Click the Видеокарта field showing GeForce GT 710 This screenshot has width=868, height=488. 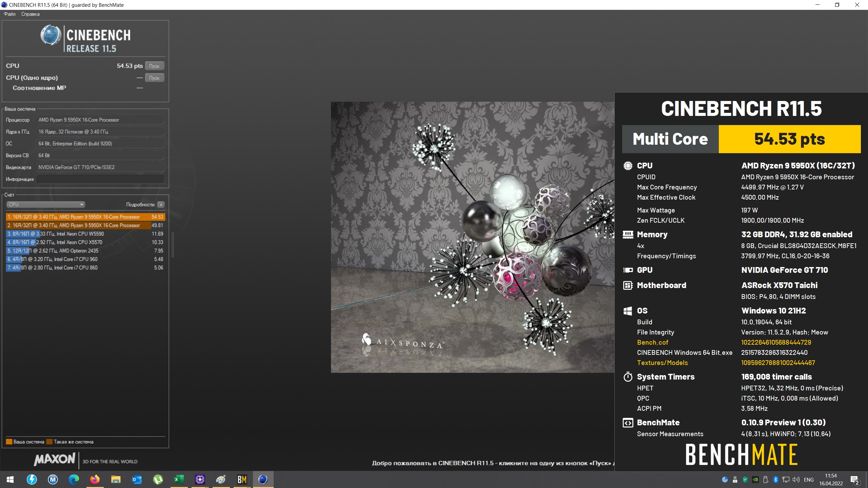click(x=100, y=167)
